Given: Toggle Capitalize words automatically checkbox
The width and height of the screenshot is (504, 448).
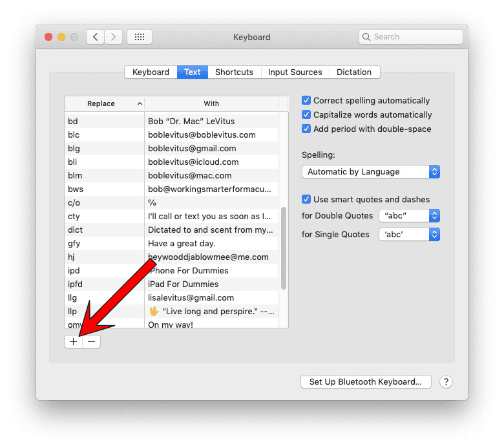Looking at the screenshot, I should click(307, 115).
